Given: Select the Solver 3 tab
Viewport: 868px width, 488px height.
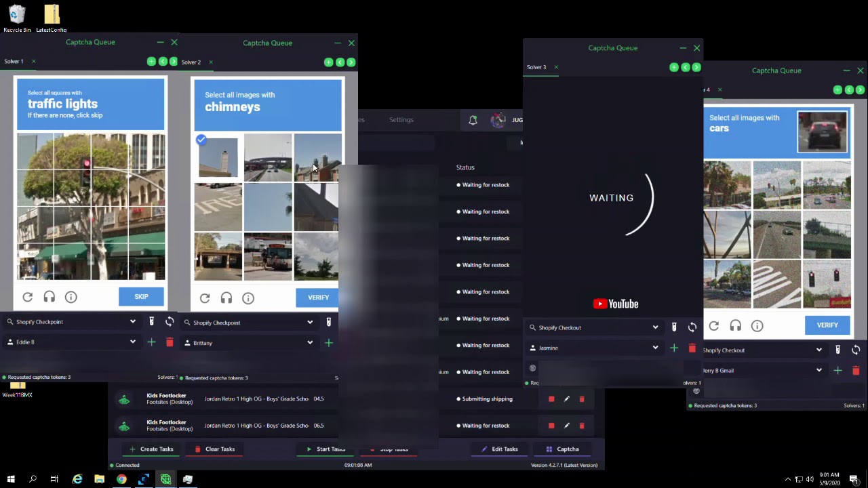Looking at the screenshot, I should click(x=536, y=67).
